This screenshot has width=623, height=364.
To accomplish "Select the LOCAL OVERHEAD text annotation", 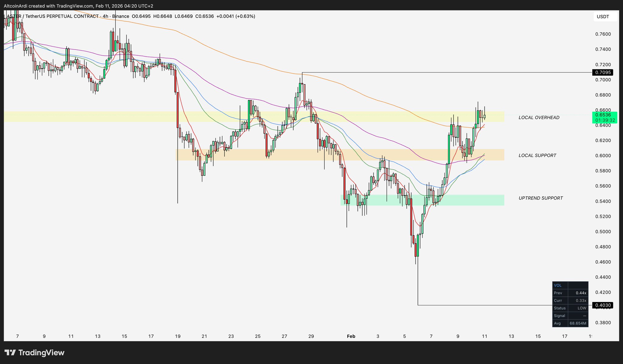I will tap(539, 117).
